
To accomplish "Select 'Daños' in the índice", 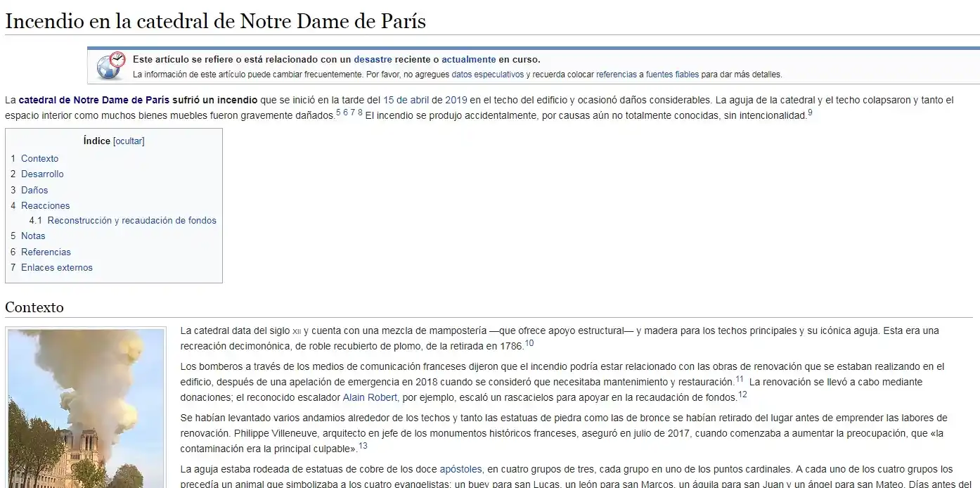I will [x=35, y=190].
